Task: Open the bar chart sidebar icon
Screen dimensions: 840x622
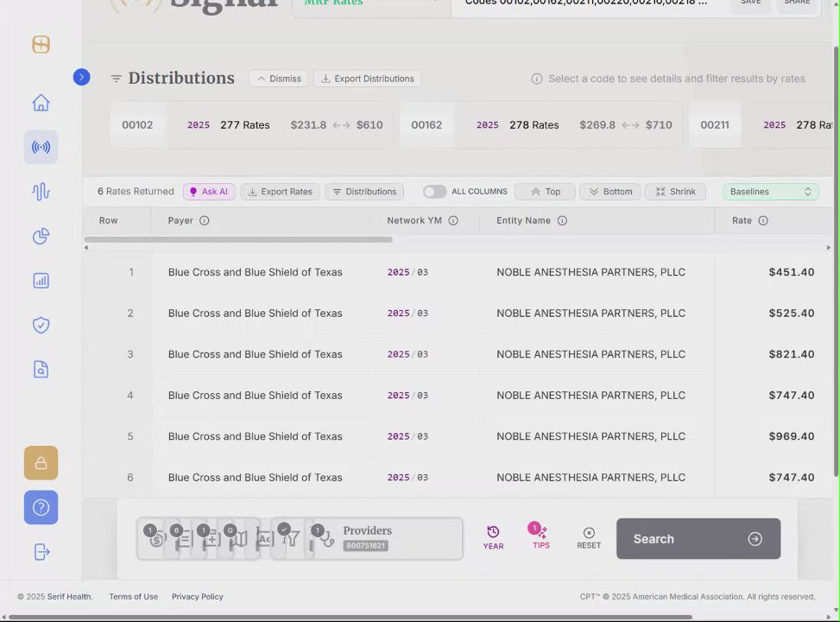Action: [x=41, y=281]
